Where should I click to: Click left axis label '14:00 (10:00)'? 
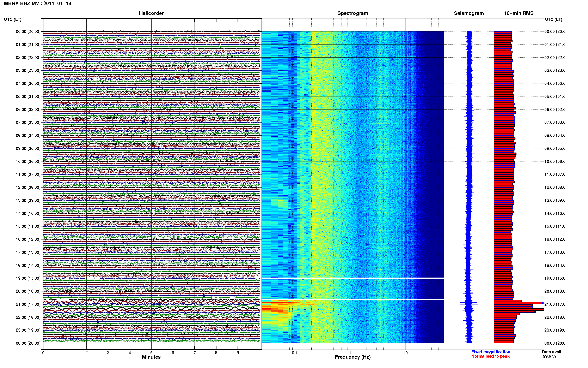coord(28,213)
